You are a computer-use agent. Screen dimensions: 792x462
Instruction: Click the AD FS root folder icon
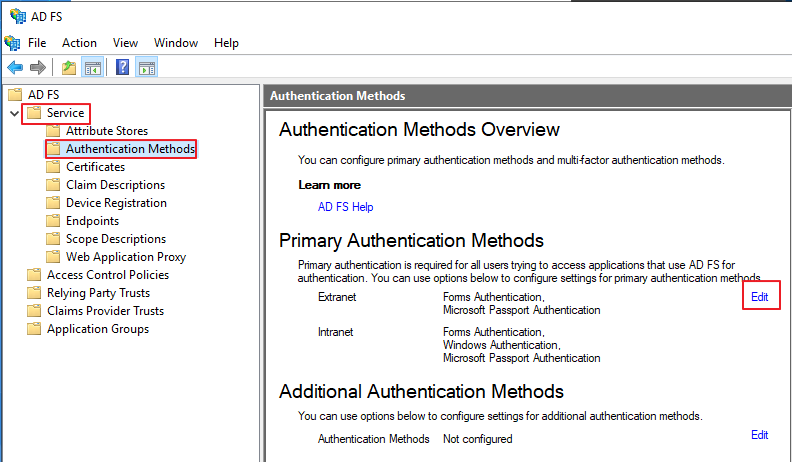pyautogui.click(x=15, y=94)
